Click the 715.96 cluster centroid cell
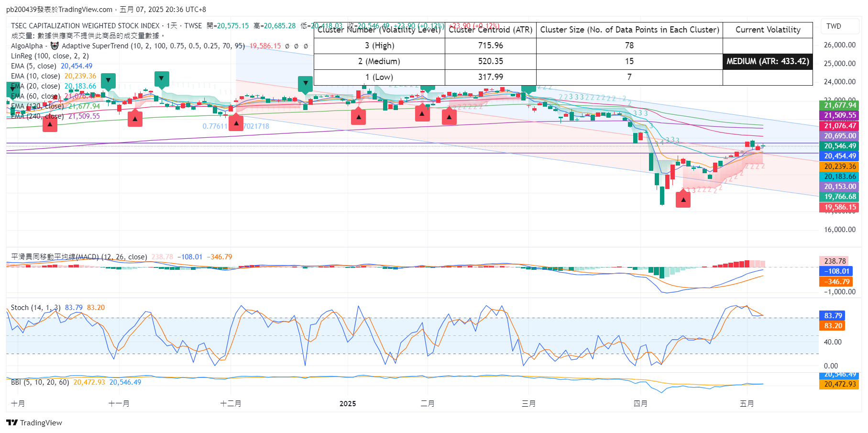The width and height of the screenshot is (868, 433). point(491,45)
